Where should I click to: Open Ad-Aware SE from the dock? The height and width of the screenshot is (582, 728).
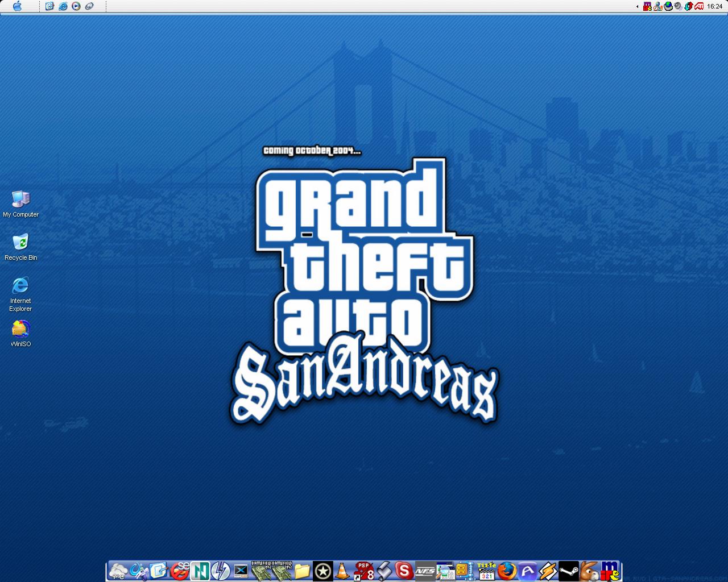[x=179, y=571]
